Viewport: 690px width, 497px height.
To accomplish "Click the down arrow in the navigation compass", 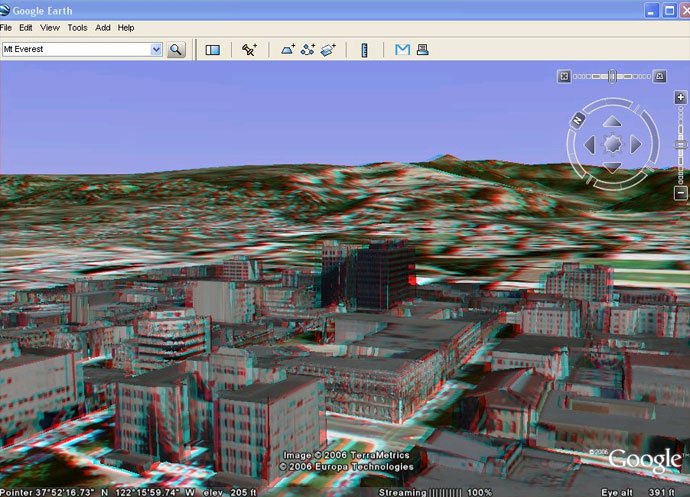I will click(x=612, y=167).
